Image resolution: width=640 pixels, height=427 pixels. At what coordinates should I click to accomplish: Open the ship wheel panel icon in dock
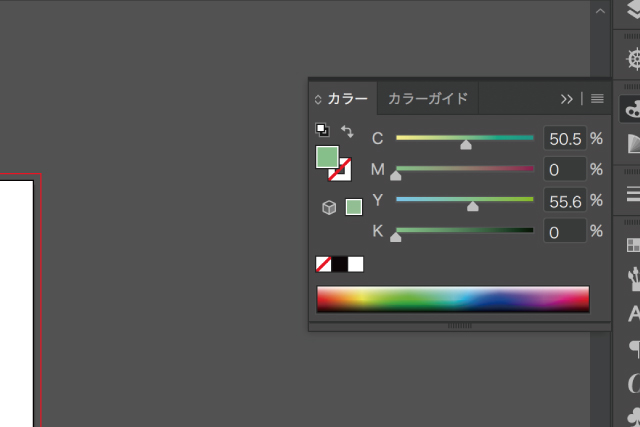tap(631, 59)
